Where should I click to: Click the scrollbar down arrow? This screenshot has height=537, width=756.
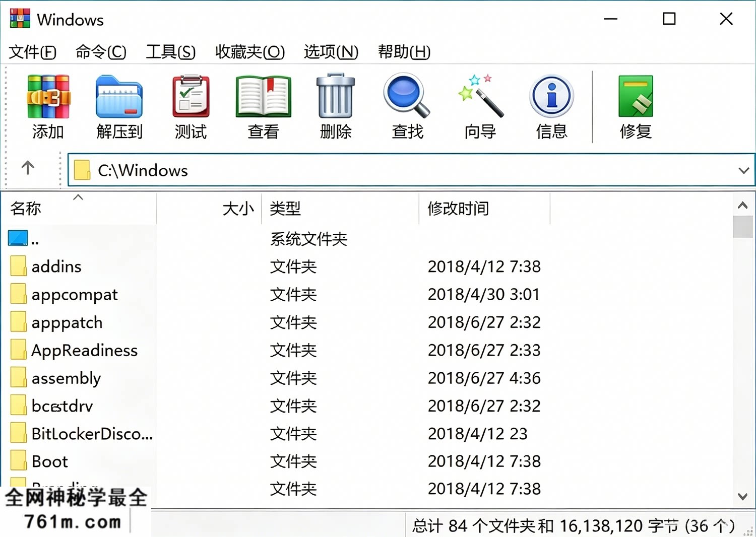coord(742,496)
